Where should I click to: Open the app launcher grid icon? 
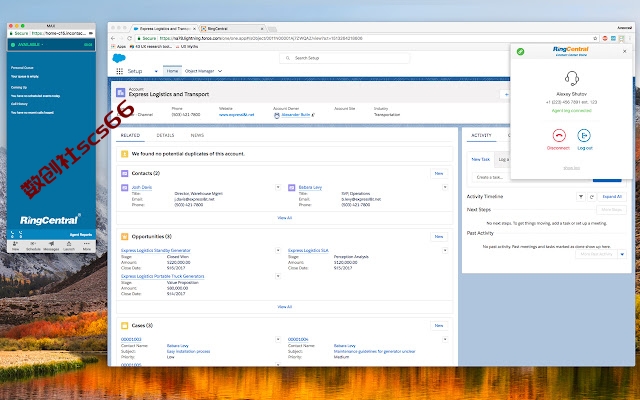click(x=119, y=71)
